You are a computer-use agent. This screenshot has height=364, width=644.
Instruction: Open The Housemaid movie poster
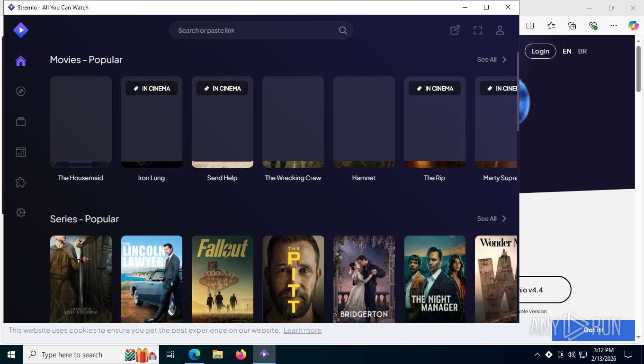[81, 122]
